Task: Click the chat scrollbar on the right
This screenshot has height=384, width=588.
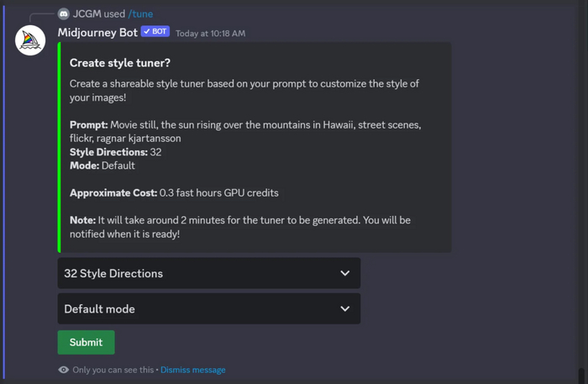Action: coord(580,375)
